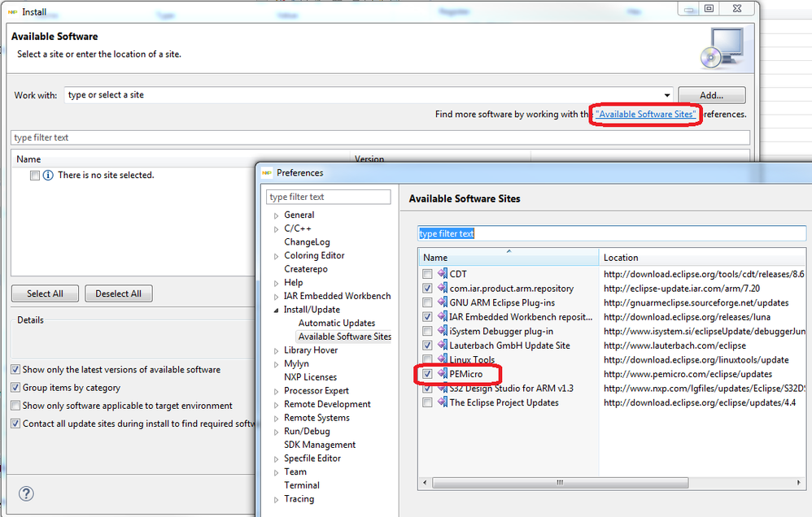Screen dimensions: 812x517
Task: Click the Createrepo preference item
Action: pos(306,269)
